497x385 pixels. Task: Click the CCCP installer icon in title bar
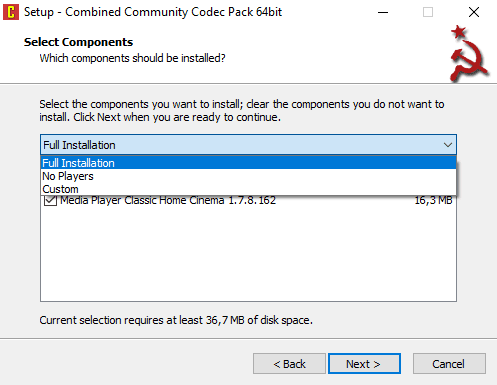tap(11, 12)
